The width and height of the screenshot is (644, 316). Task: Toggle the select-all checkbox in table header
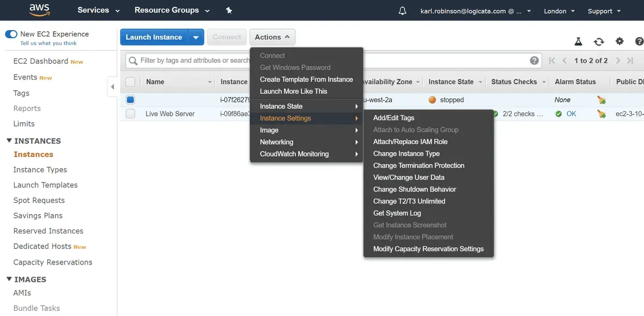pos(130,82)
